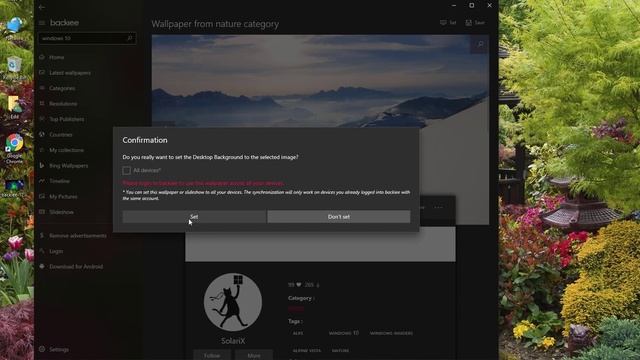
Task: Go back with the arrow icon
Action: [42, 7]
